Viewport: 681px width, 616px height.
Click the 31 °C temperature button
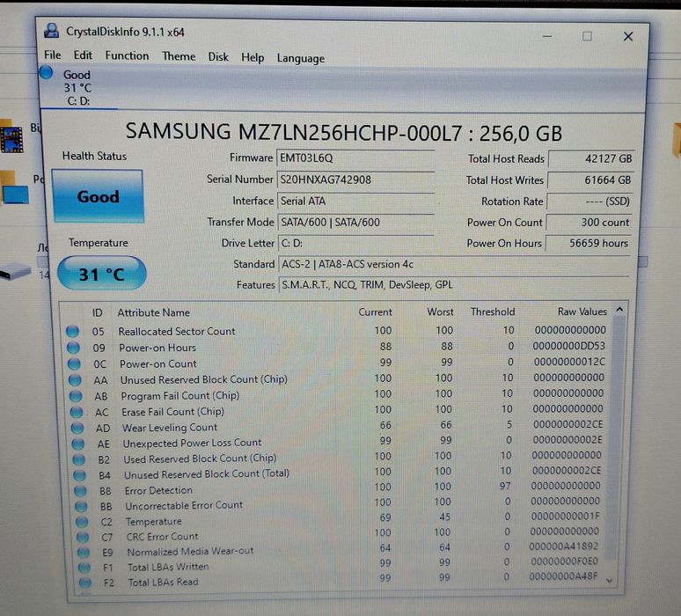102,274
